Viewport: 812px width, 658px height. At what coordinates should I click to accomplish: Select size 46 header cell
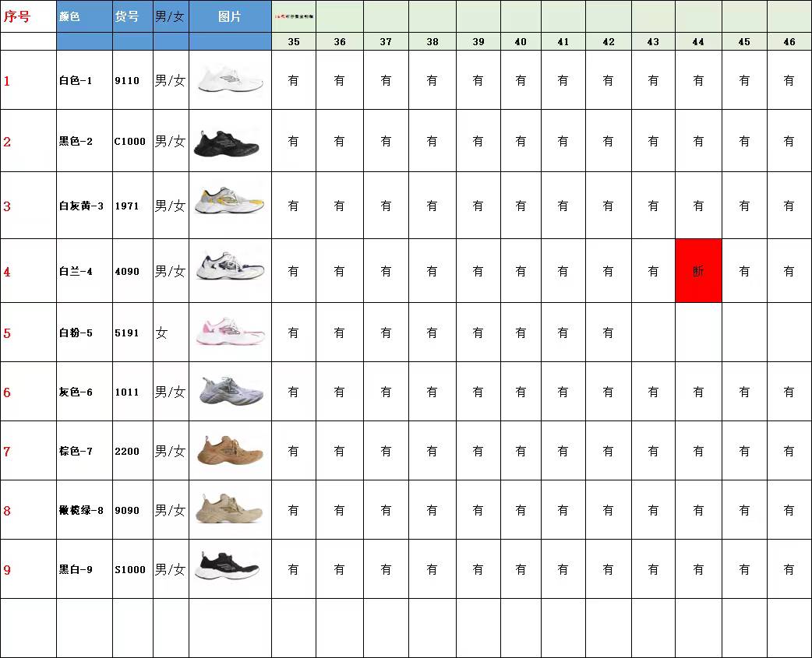click(x=789, y=42)
